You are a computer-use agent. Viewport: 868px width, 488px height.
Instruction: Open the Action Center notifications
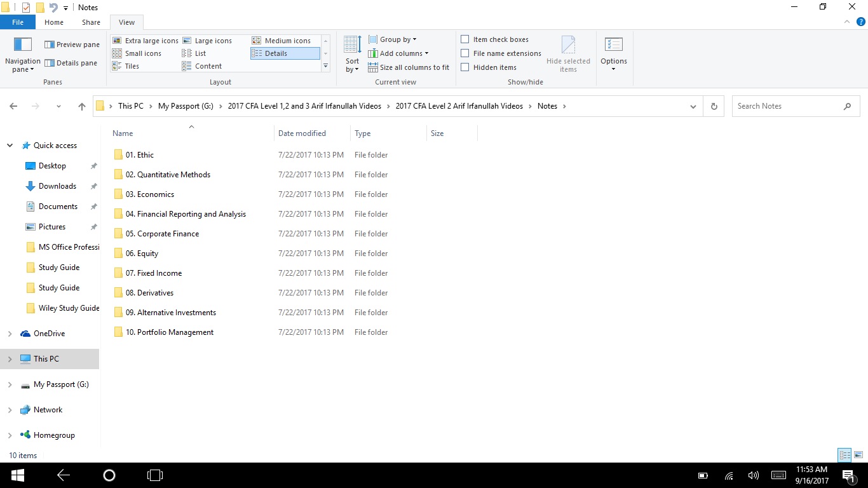(x=848, y=475)
